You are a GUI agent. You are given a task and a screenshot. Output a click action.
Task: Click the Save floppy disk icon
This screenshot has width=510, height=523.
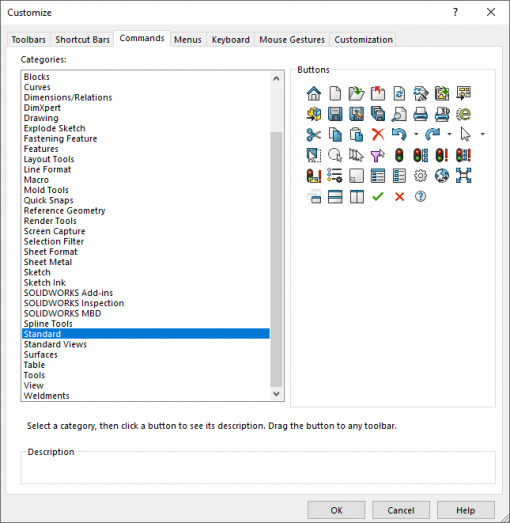tap(335, 114)
